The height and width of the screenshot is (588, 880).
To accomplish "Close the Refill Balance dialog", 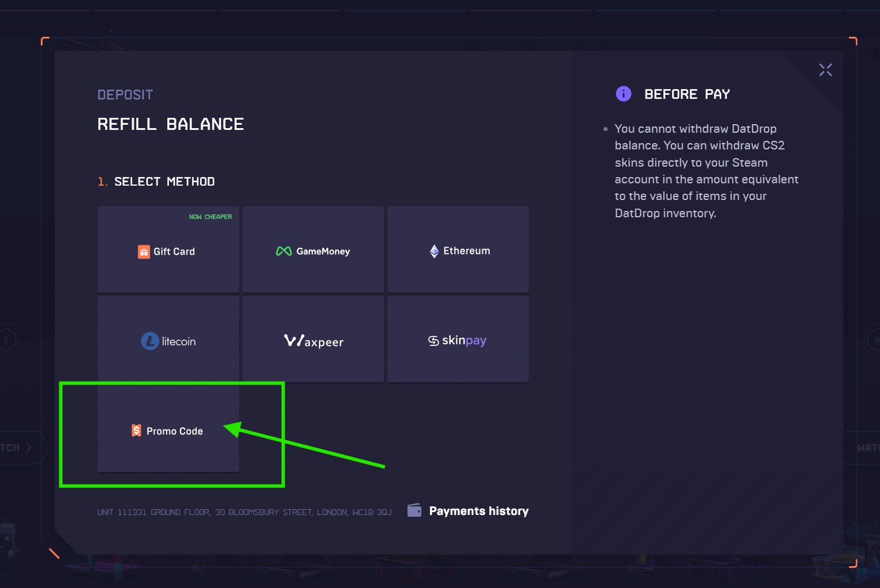I will (x=825, y=69).
